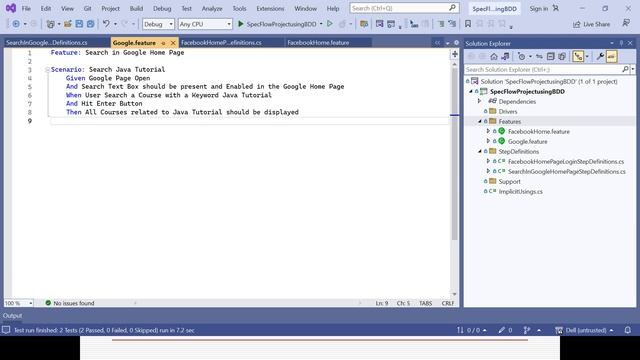
Task: Open the 100 % zoom dropdown
Action: pyautogui.click(x=19, y=303)
